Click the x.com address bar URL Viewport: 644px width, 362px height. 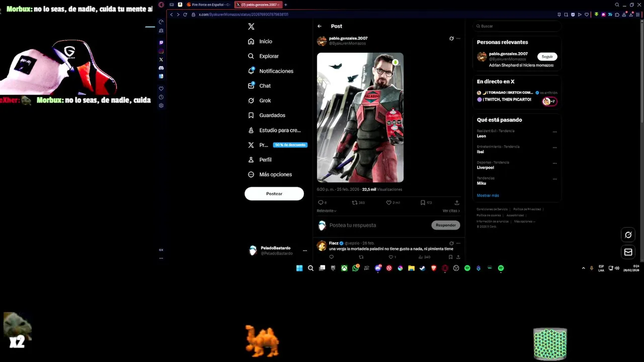(x=243, y=15)
